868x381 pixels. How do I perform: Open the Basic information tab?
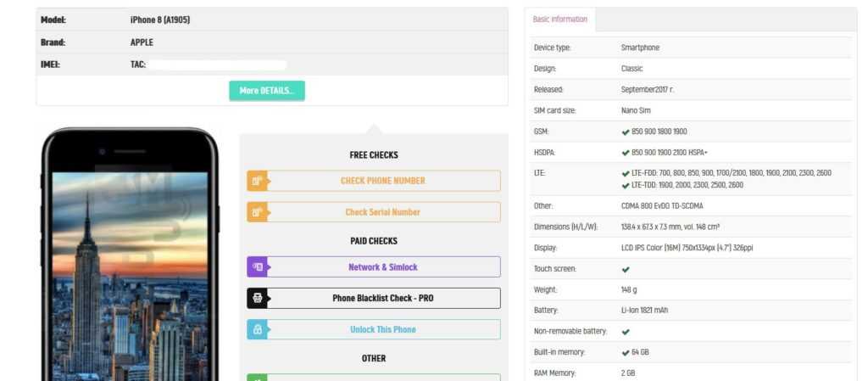click(x=560, y=20)
